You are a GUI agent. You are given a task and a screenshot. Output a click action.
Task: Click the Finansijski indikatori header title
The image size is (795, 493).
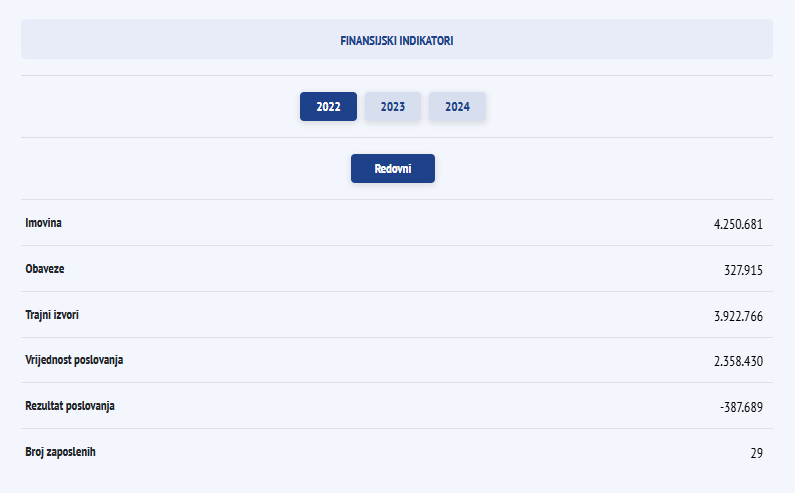pyautogui.click(x=397, y=42)
